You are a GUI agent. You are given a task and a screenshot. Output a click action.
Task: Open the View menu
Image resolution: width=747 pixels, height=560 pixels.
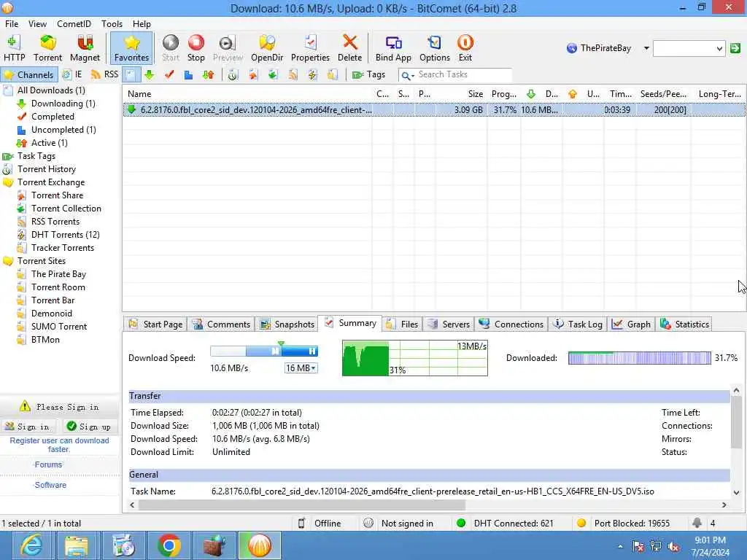point(37,24)
